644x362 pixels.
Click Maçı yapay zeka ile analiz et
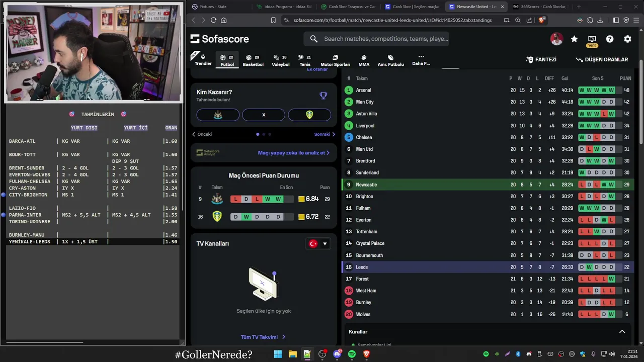tap(293, 153)
